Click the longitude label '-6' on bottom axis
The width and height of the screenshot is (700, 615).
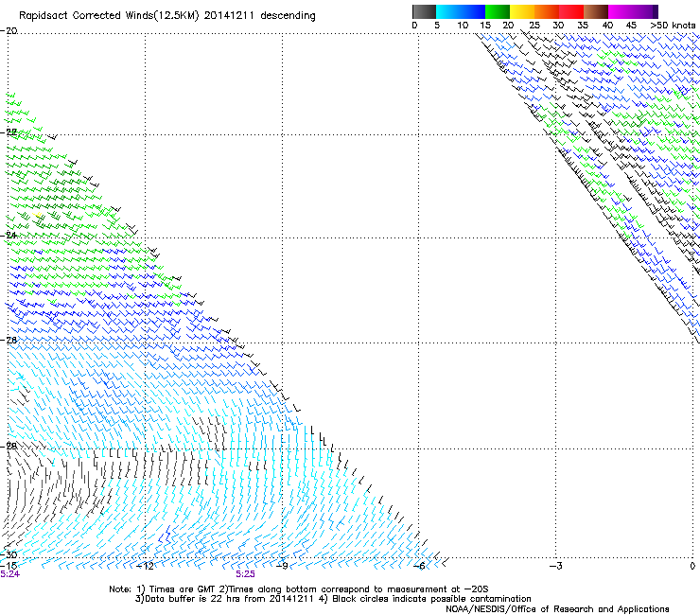point(419,566)
